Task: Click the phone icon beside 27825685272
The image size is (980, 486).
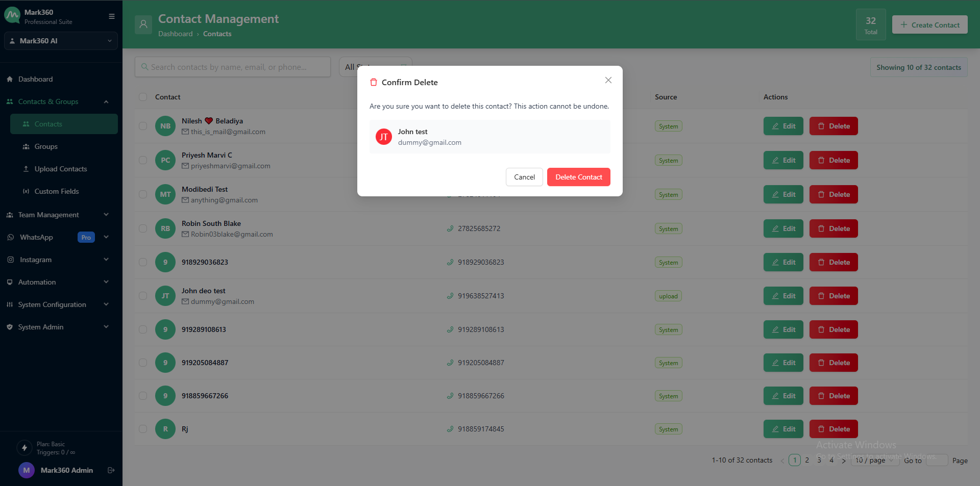Action: coord(450,228)
